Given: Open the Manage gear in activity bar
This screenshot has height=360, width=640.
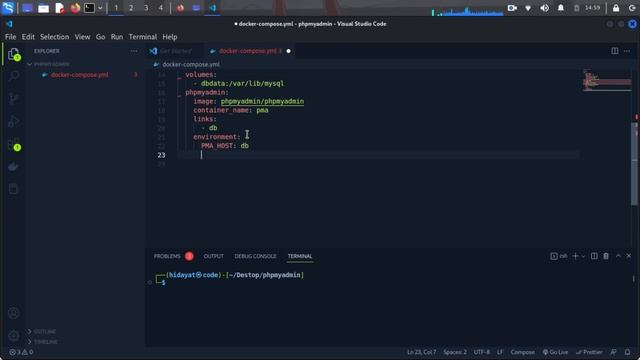Looking at the screenshot, I should coord(13,336).
